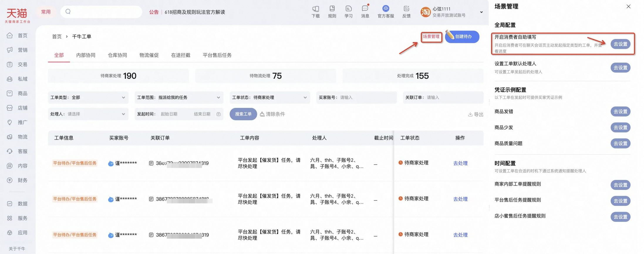
Task: Open 交易 sidebar icon
Action: point(10,64)
